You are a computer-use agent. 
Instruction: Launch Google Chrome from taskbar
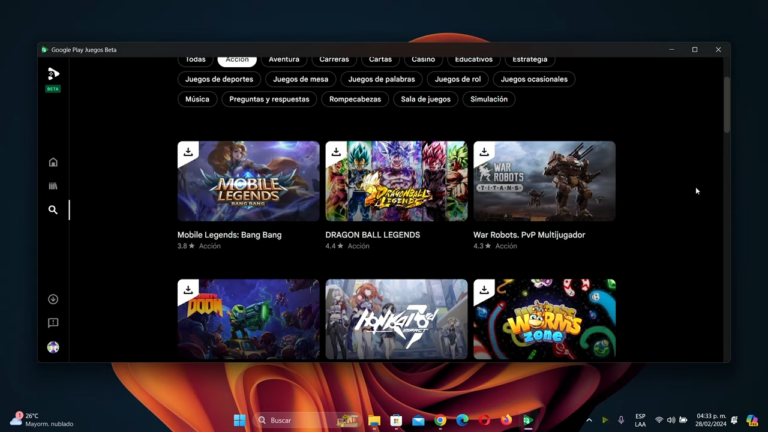point(440,420)
